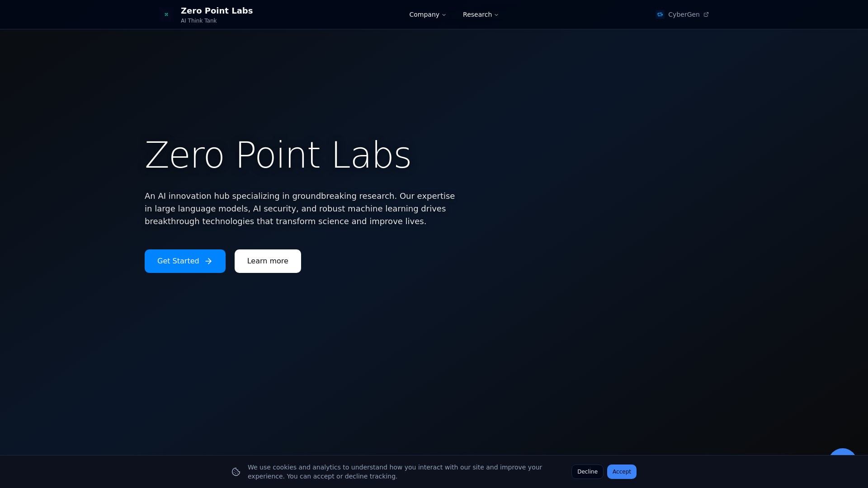Image resolution: width=868 pixels, height=488 pixels.
Task: Click the Get Started button
Action: [185, 261]
